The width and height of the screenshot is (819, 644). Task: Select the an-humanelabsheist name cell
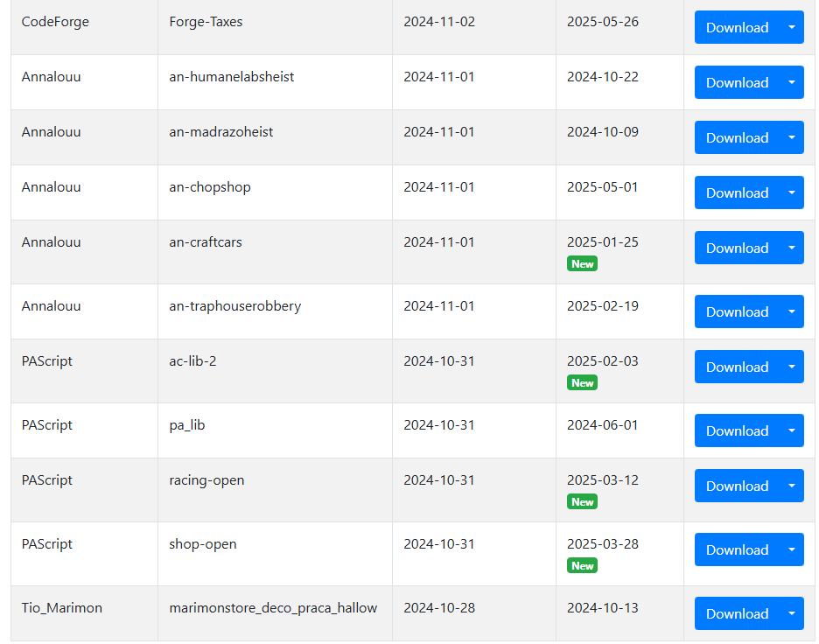(276, 82)
